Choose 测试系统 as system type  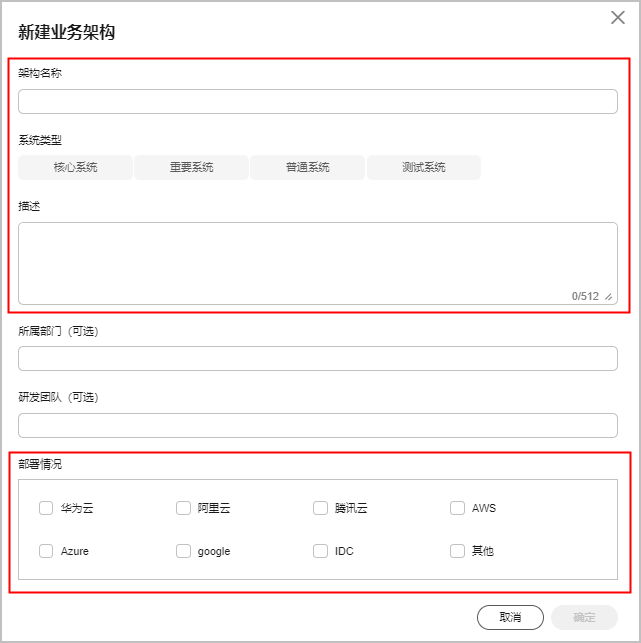pyautogui.click(x=424, y=167)
